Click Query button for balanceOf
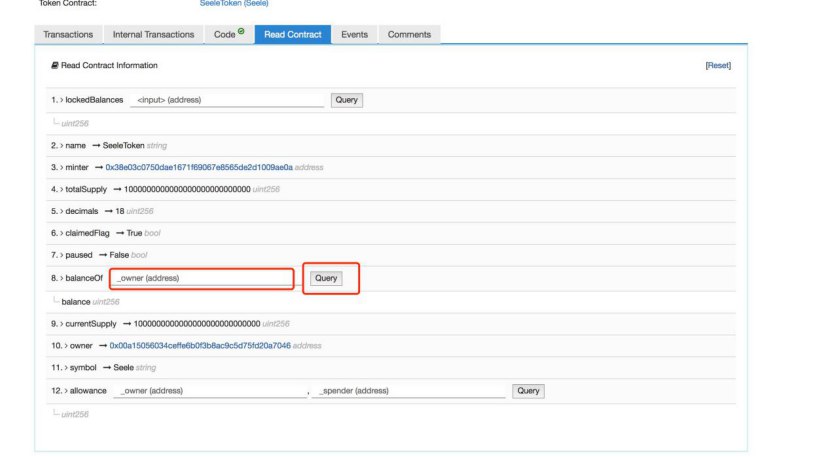This screenshot has height=457, width=829. pyautogui.click(x=326, y=278)
